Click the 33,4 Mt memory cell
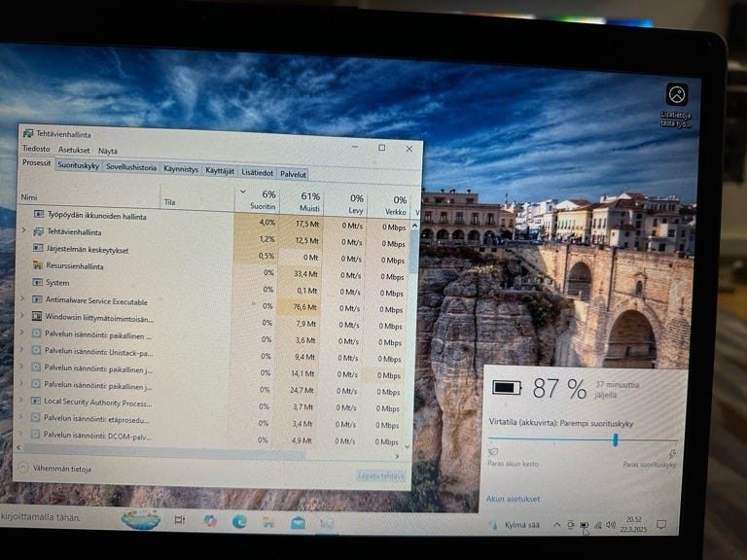747x560 pixels. (x=302, y=274)
